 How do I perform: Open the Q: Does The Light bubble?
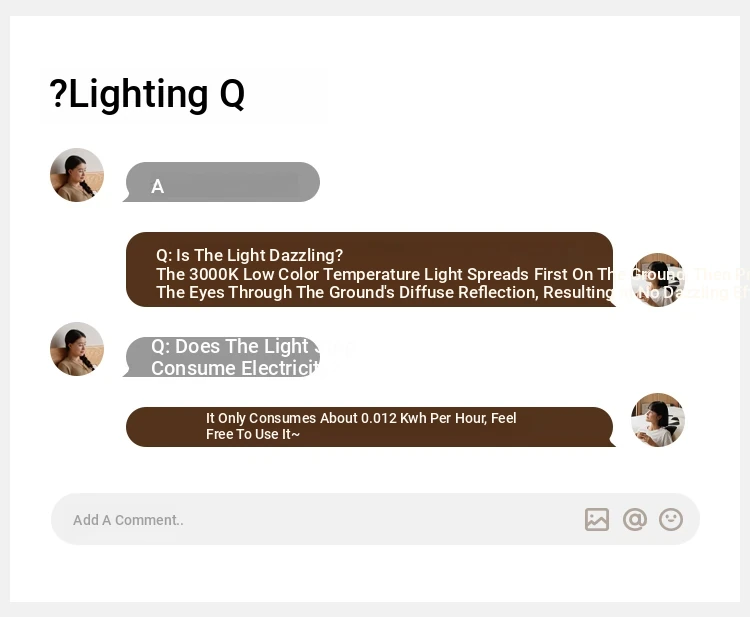[x=222, y=357]
